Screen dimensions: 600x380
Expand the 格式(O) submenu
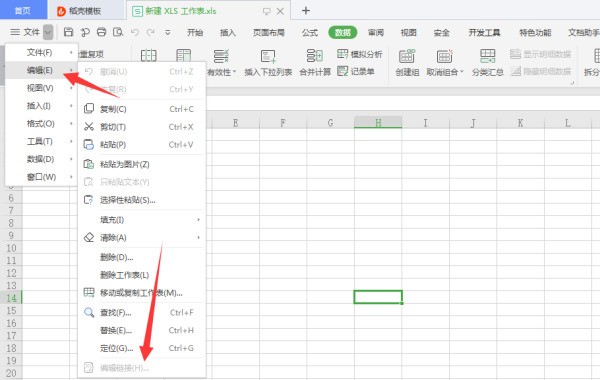coord(42,124)
